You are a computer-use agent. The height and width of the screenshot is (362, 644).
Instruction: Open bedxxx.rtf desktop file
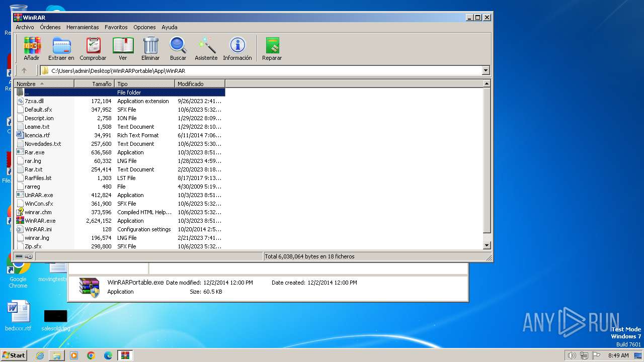coord(18,316)
